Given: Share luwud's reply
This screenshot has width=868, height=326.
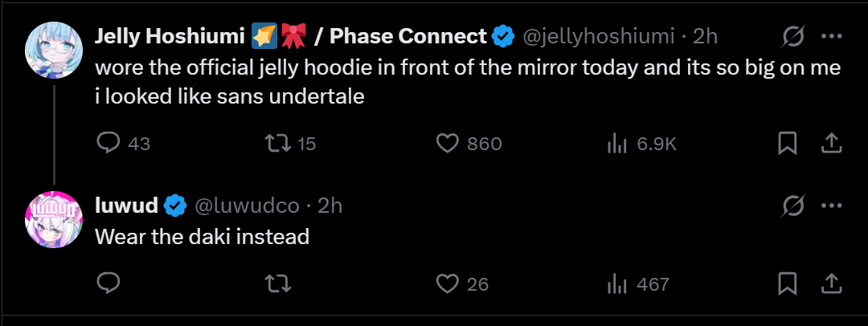Looking at the screenshot, I should tap(830, 283).
